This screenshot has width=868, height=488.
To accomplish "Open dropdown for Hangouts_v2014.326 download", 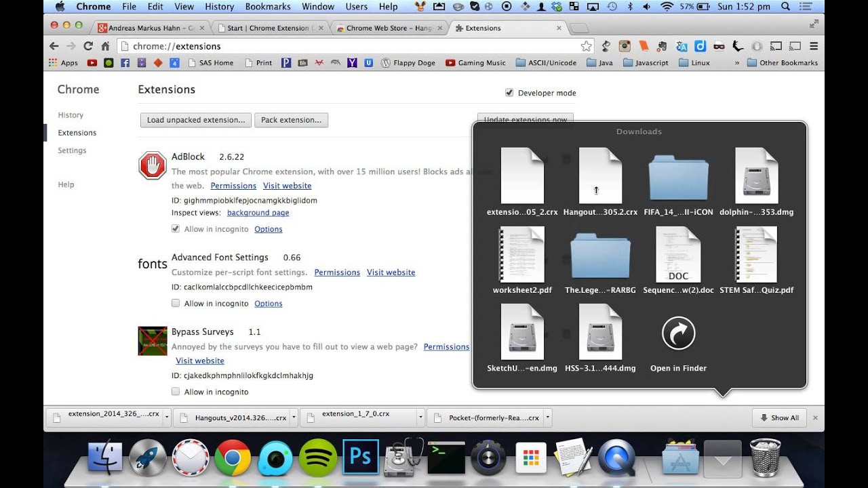I will 294,418.
